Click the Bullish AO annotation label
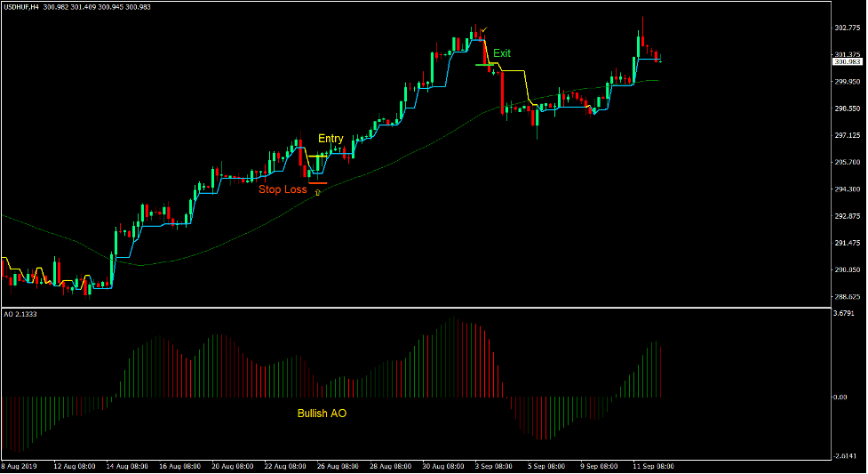 click(x=322, y=414)
